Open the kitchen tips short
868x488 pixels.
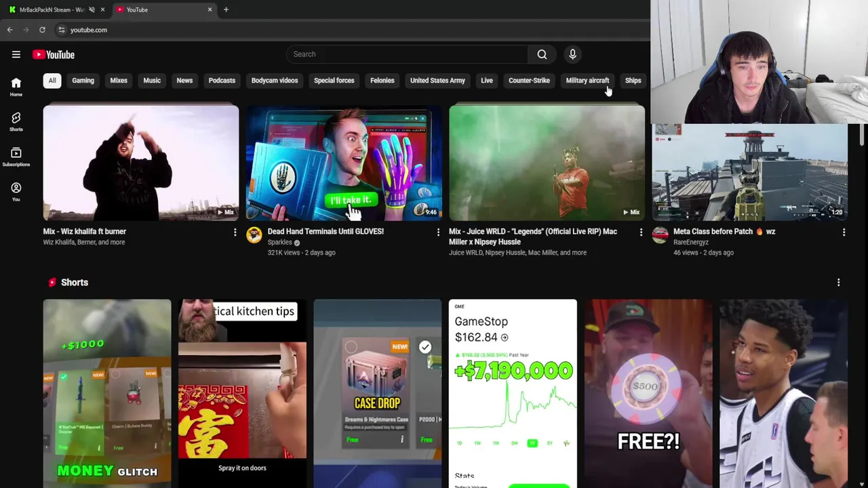pos(242,393)
